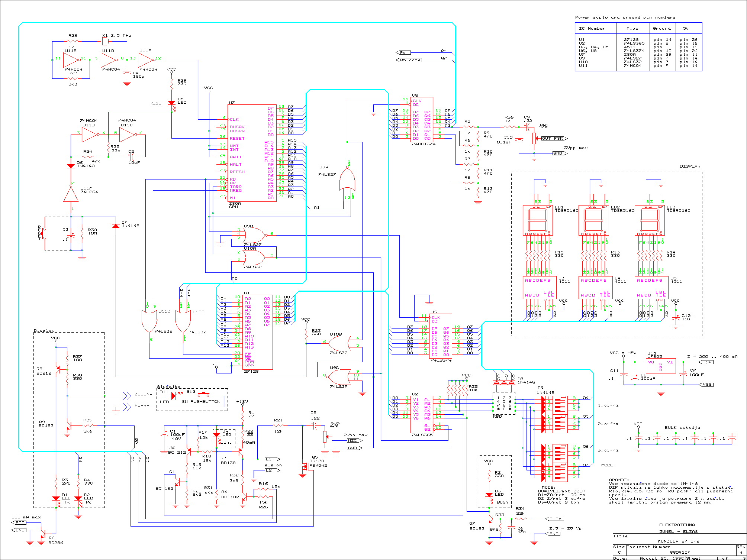Select the U2 74LS365 buffer block
This screenshot has height=560, width=747.
[x=422, y=414]
